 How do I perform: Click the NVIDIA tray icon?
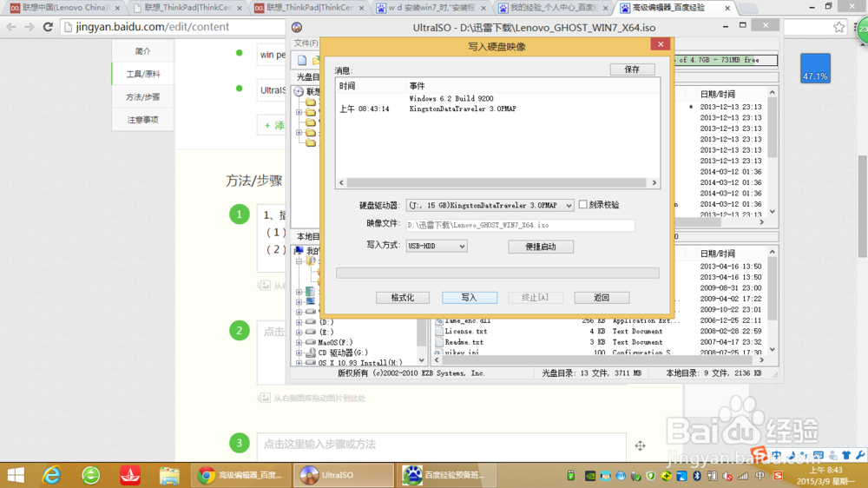point(590,476)
